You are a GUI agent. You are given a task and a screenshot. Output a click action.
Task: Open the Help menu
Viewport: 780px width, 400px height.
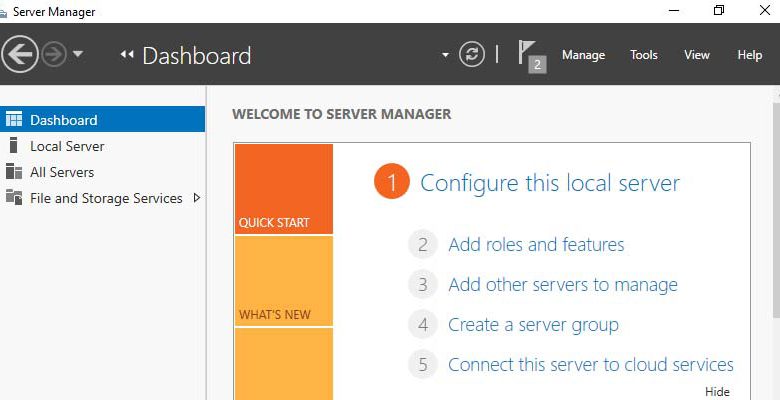pos(750,55)
